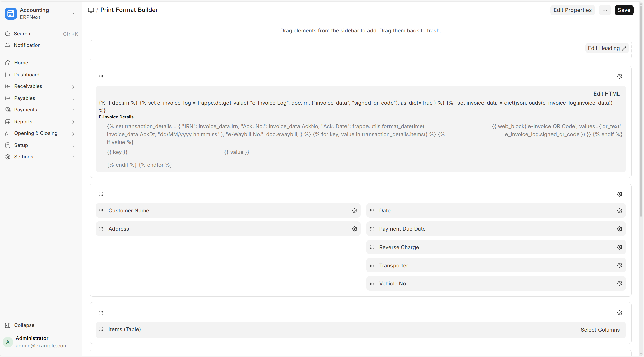
Task: Open gear settings for Reverse Charge field
Action: point(619,247)
